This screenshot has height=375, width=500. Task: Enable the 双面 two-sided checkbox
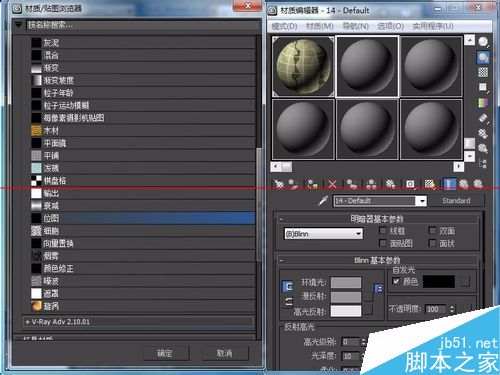(432, 230)
